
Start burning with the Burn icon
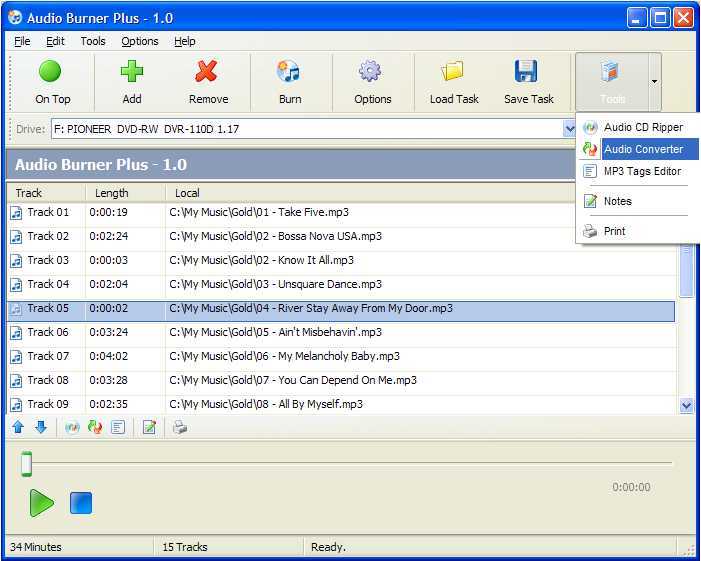pos(289,72)
